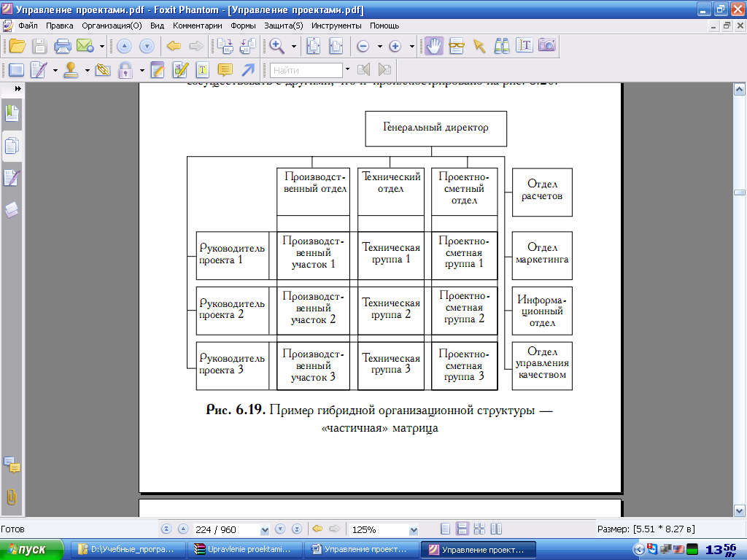
Task: Open a file with the folder icon
Action: point(18,46)
